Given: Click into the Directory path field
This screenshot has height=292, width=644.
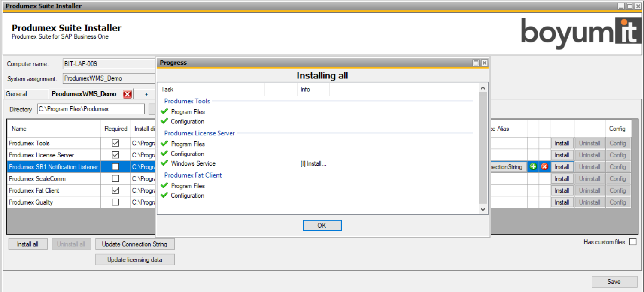Looking at the screenshot, I should [91, 109].
